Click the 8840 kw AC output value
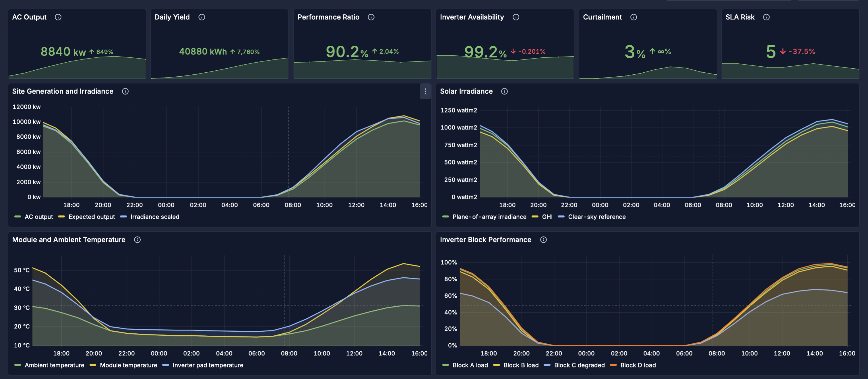 (x=63, y=52)
